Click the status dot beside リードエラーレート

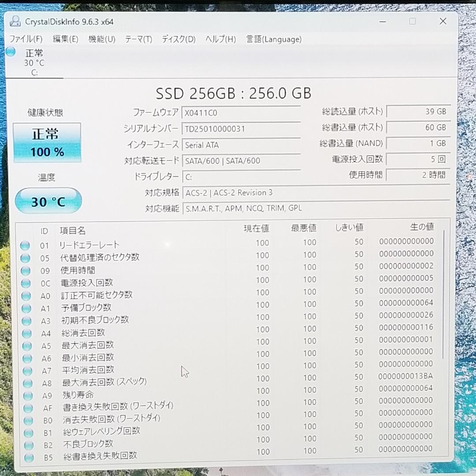(25, 245)
